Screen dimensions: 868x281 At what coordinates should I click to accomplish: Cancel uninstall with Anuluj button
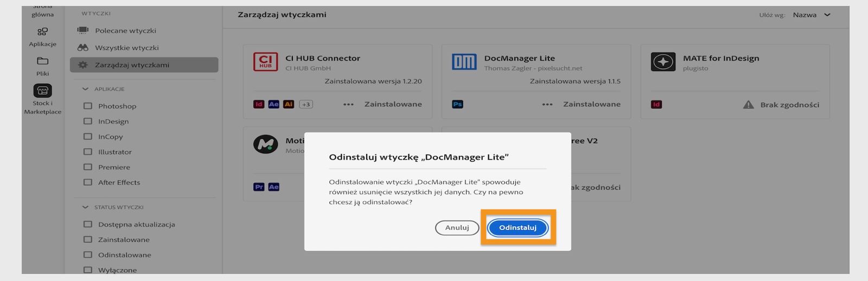457,228
